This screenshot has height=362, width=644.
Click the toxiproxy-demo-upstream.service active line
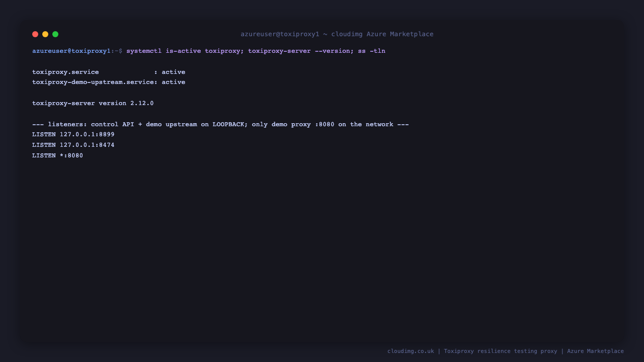point(109,82)
